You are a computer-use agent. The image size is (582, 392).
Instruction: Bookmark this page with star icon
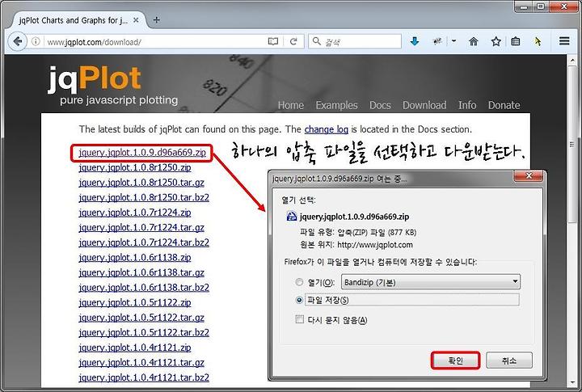coord(496,41)
